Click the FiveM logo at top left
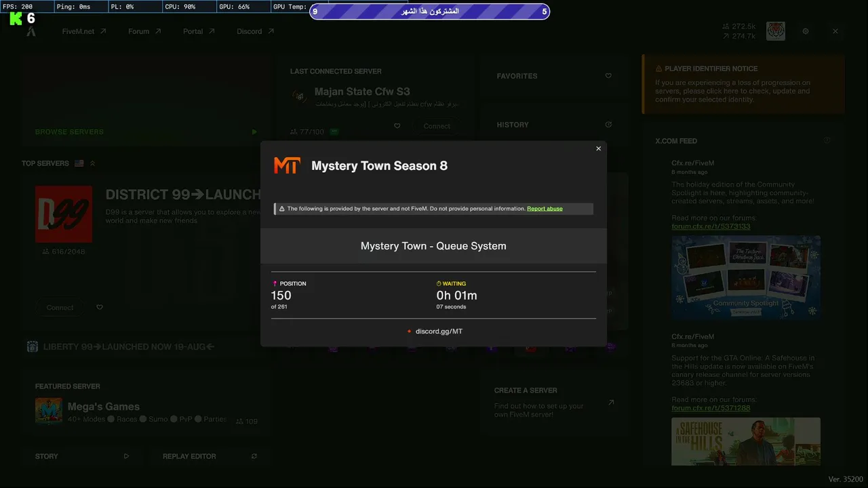 tap(31, 31)
